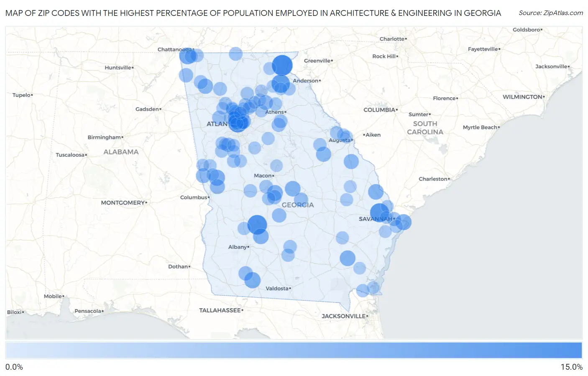The width and height of the screenshot is (588, 376).
Task: Click the Biloxi city label
Action: click(x=15, y=312)
